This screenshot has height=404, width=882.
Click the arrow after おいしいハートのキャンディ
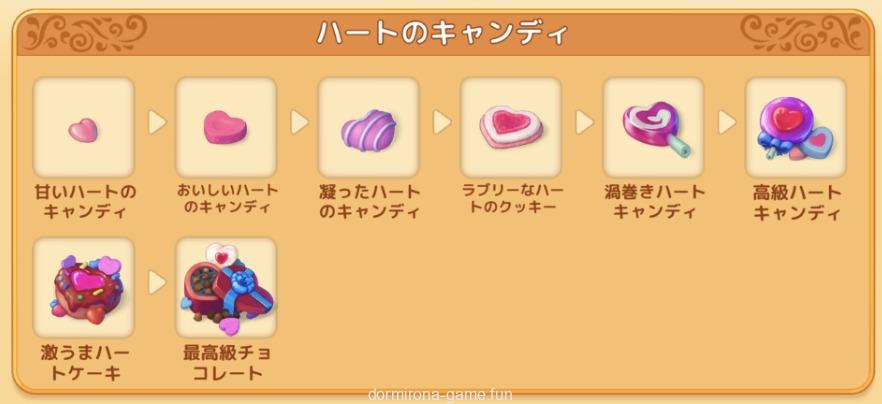299,122
